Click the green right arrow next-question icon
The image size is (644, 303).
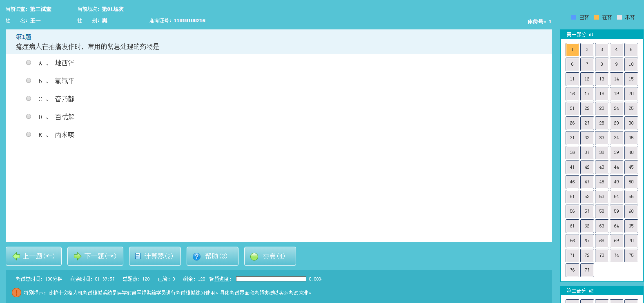(x=78, y=256)
